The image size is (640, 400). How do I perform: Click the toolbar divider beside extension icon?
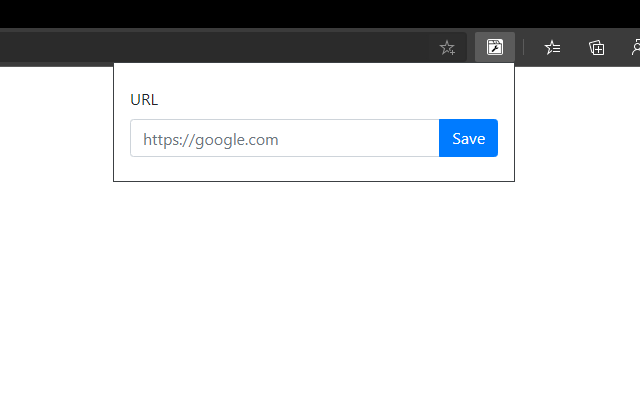(524, 47)
